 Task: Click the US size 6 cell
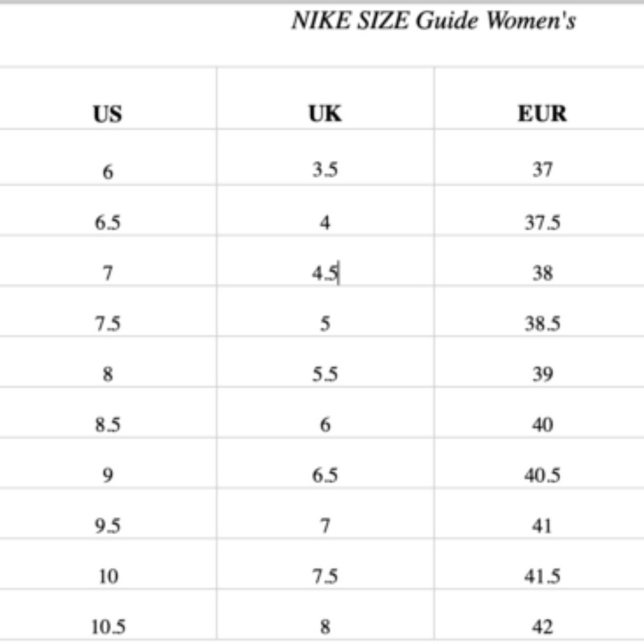coord(108,171)
